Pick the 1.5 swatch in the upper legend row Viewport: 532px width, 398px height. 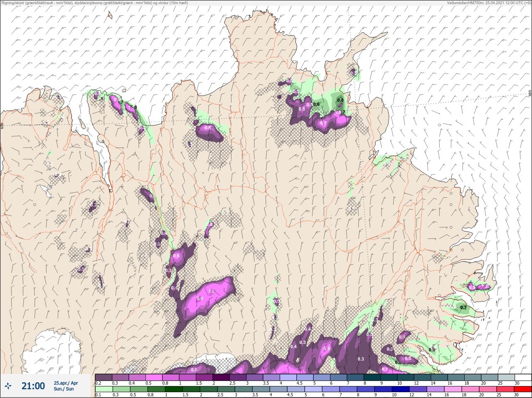pos(204,377)
